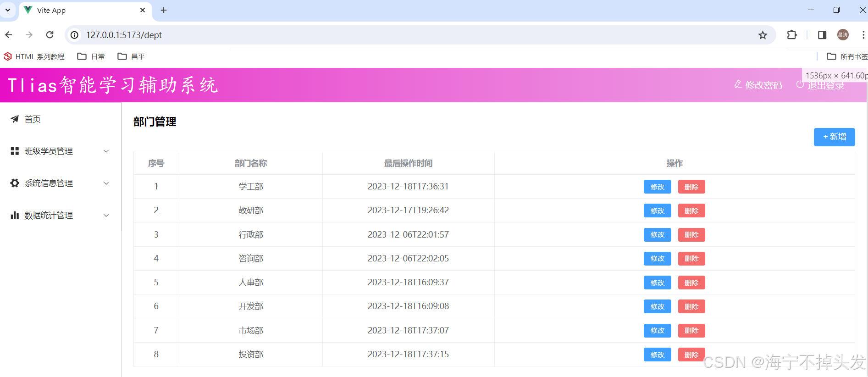
Task: Click 修改 for 人事部
Action: [x=658, y=283]
